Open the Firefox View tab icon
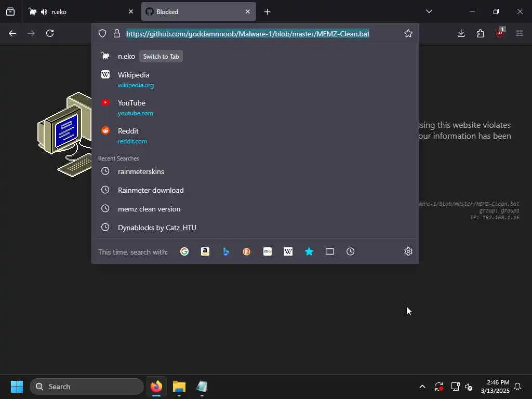 coord(10,11)
